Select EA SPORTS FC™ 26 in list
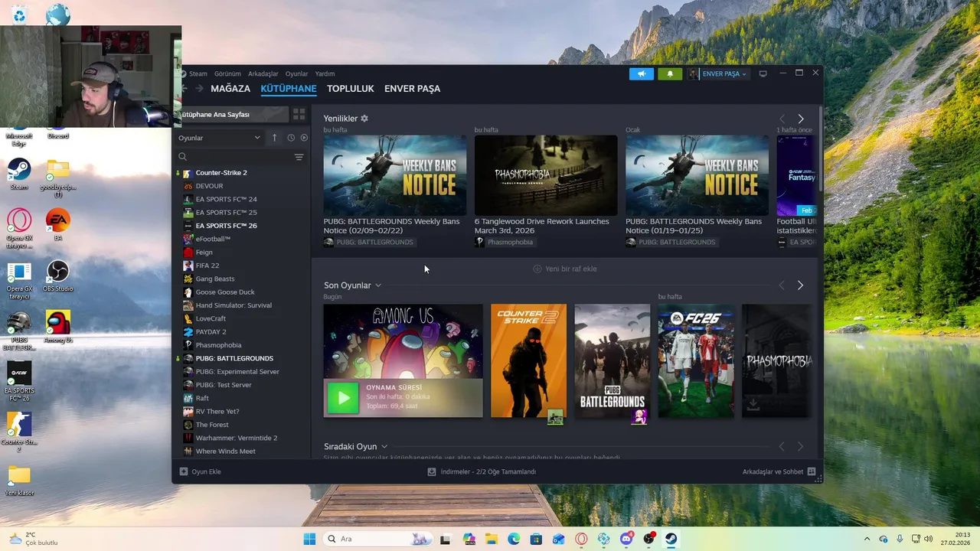Viewport: 980px width, 551px height. click(226, 226)
